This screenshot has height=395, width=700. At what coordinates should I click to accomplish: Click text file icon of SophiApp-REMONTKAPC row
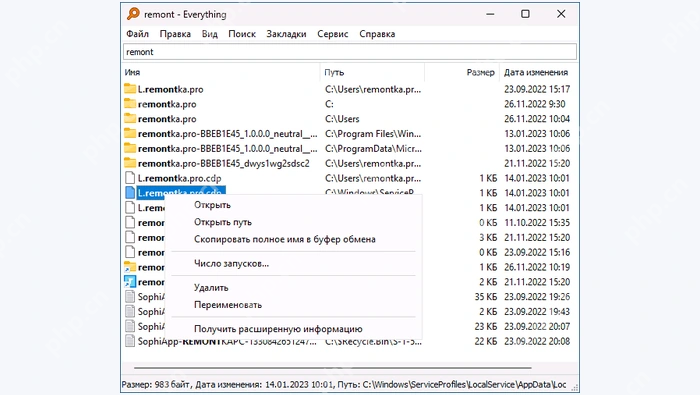click(x=130, y=341)
